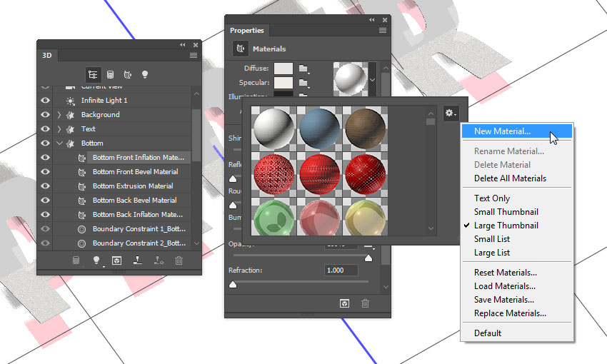Viewport: 607px width, 364px height.
Task: Hide the Background 3D mesh
Action: 45,114
